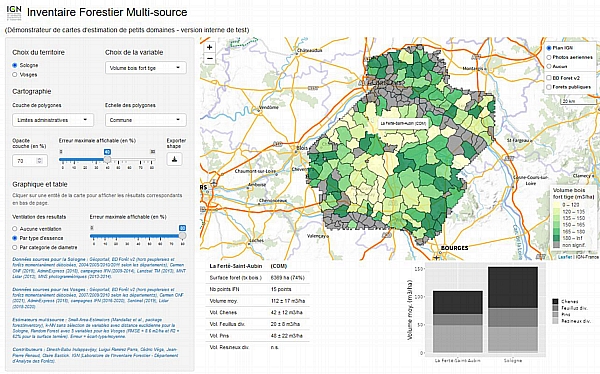600x374 pixels.
Task: Click the Cartographie section heading
Action: click(31, 91)
